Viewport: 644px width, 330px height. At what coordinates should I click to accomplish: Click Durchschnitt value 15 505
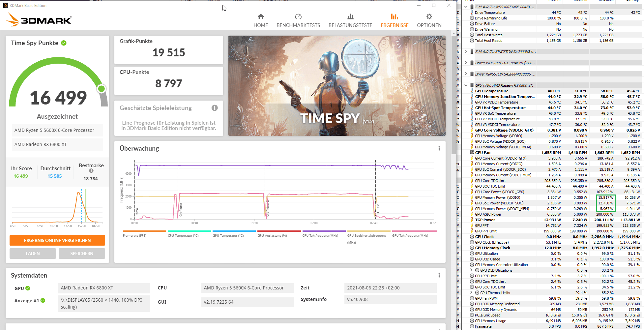pos(55,176)
